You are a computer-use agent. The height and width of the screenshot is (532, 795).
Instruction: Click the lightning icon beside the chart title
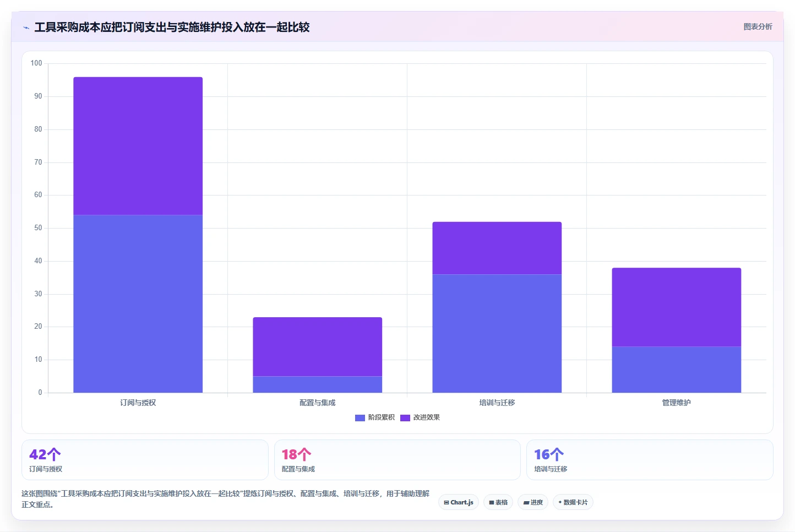click(26, 28)
